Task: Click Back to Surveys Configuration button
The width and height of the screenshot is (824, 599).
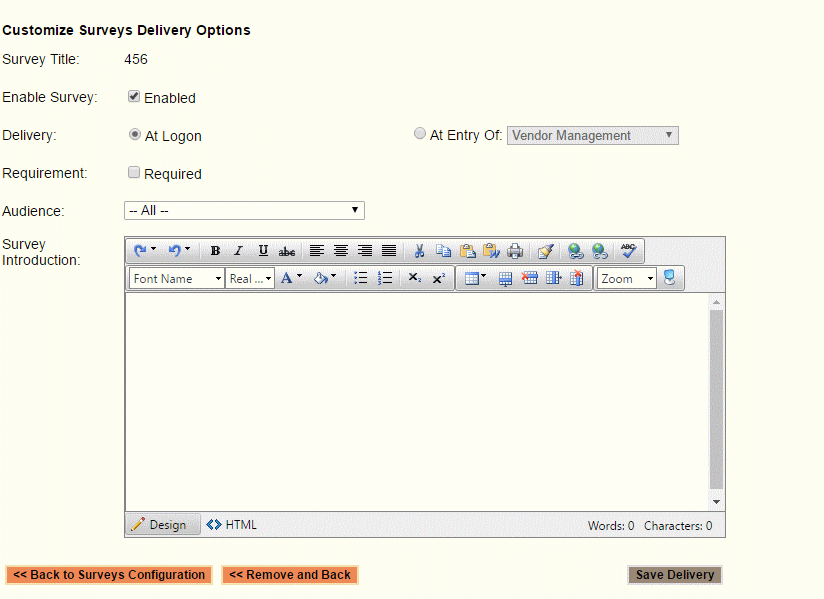Action: (108, 575)
